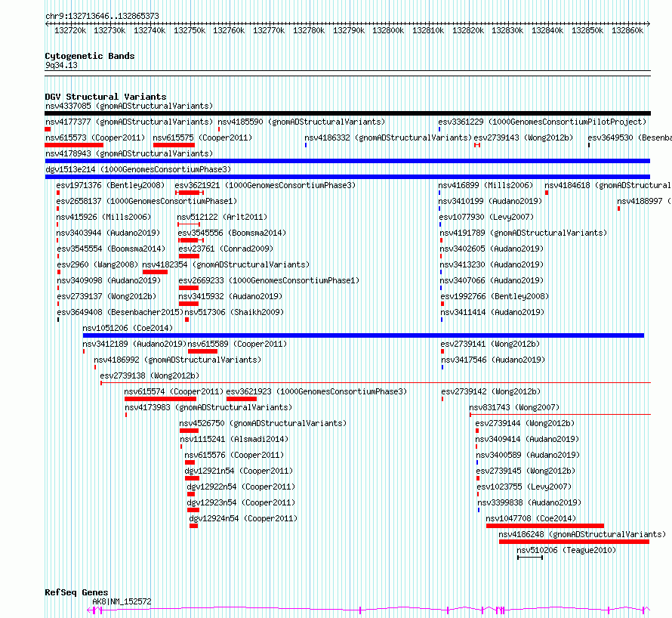The width and height of the screenshot is (672, 618).
Task: Click the nsv4186332 variant label
Action: (388, 138)
